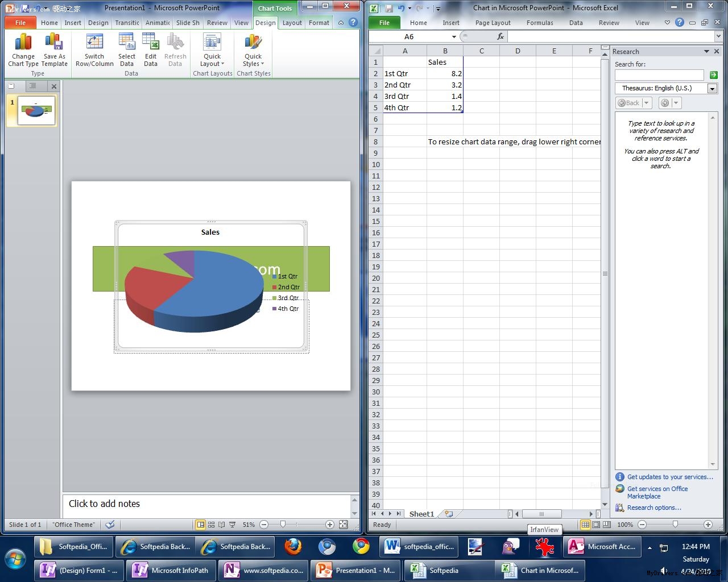
Task: Switch PowerPoint to Reading view
Action: click(x=221, y=525)
